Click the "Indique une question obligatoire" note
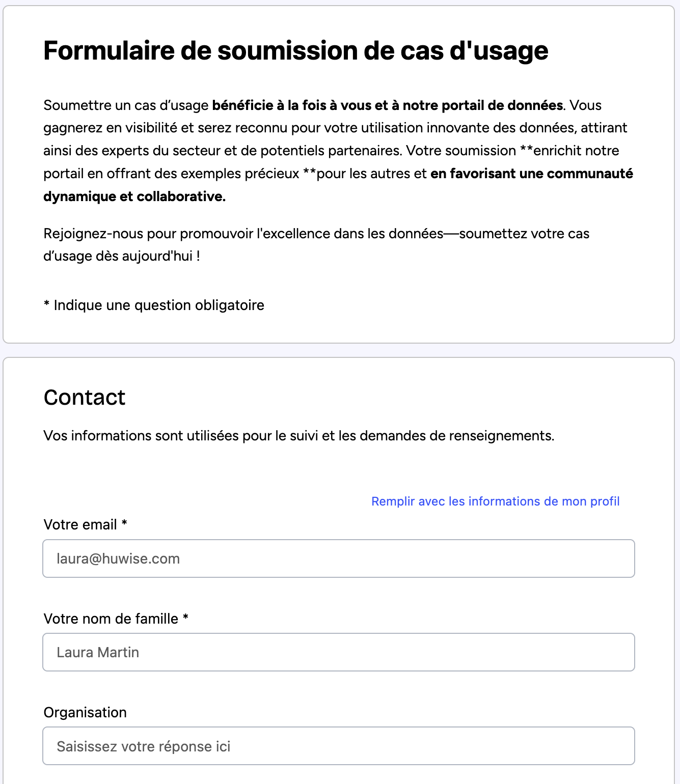The height and width of the screenshot is (784, 680). point(158,305)
